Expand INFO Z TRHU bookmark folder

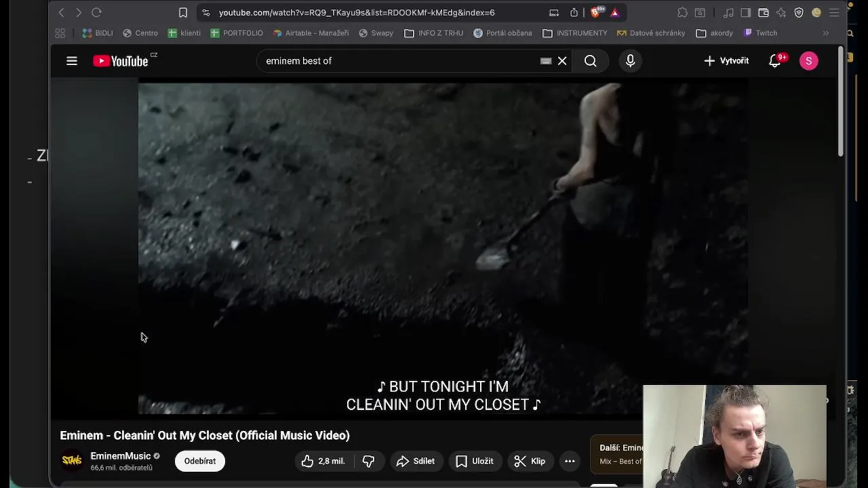pos(433,33)
